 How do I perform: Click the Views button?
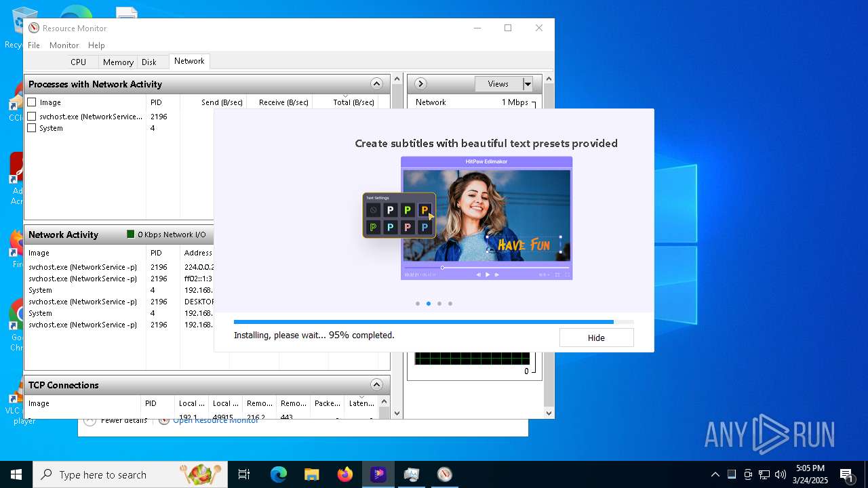pos(498,84)
